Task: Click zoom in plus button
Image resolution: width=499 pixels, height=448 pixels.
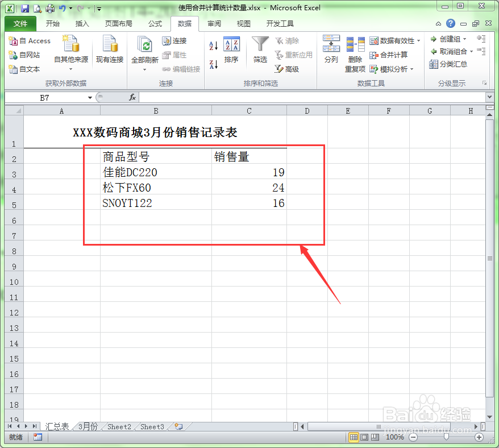Action: [479, 437]
